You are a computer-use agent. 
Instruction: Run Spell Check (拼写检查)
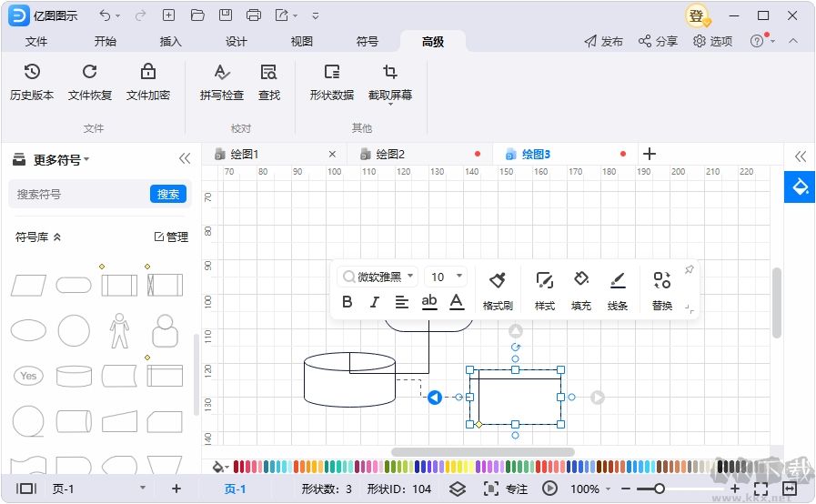(222, 82)
